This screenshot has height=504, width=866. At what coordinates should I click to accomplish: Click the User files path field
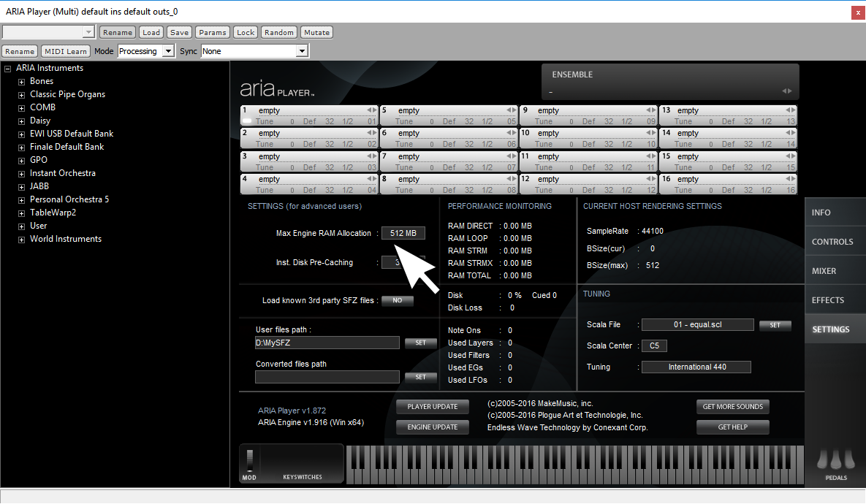327,343
